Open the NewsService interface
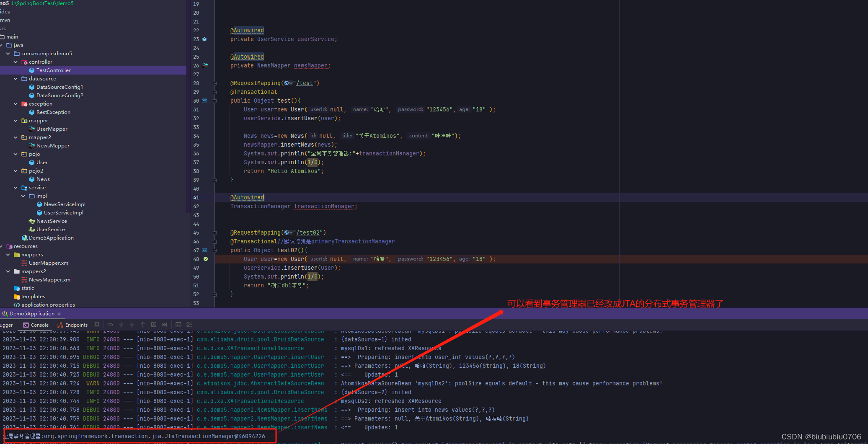The height and width of the screenshot is (444, 868). [52, 221]
